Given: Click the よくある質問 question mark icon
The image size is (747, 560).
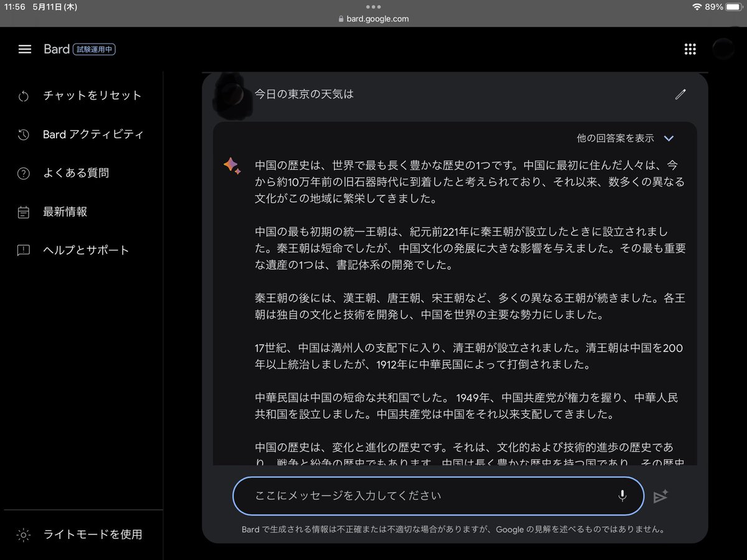Looking at the screenshot, I should point(24,174).
